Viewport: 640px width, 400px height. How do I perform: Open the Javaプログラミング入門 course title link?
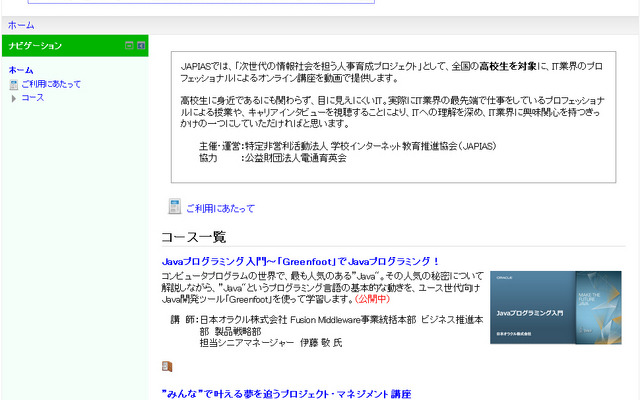tap(300, 261)
